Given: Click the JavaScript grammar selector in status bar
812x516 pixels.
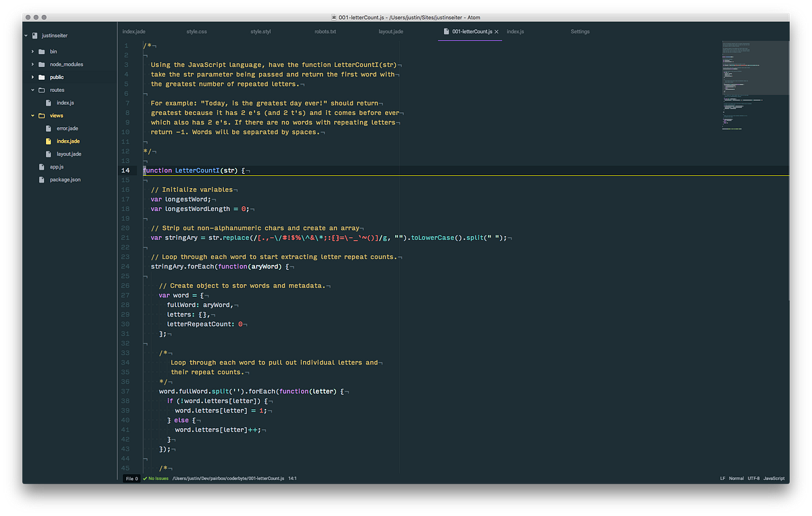Looking at the screenshot, I should click(x=773, y=478).
